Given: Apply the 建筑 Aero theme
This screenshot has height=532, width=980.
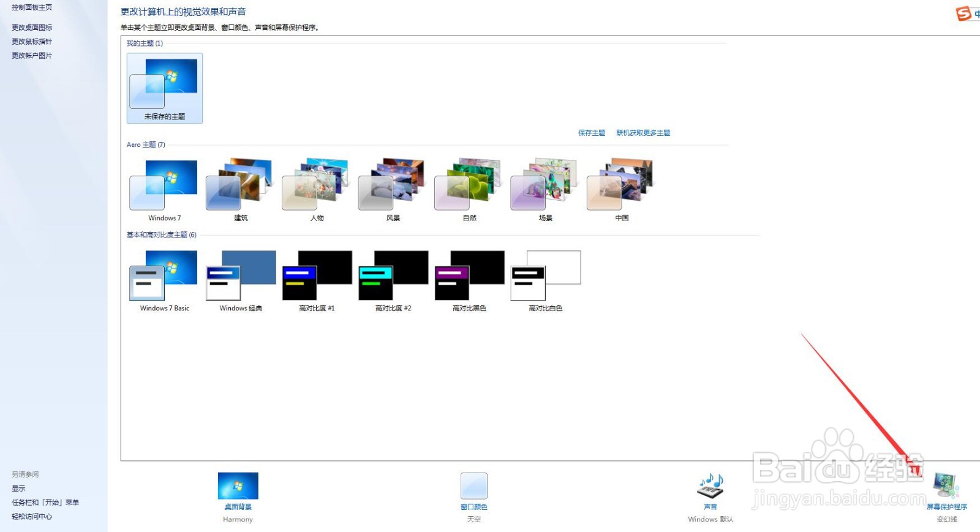Looking at the screenshot, I should pyautogui.click(x=240, y=190).
